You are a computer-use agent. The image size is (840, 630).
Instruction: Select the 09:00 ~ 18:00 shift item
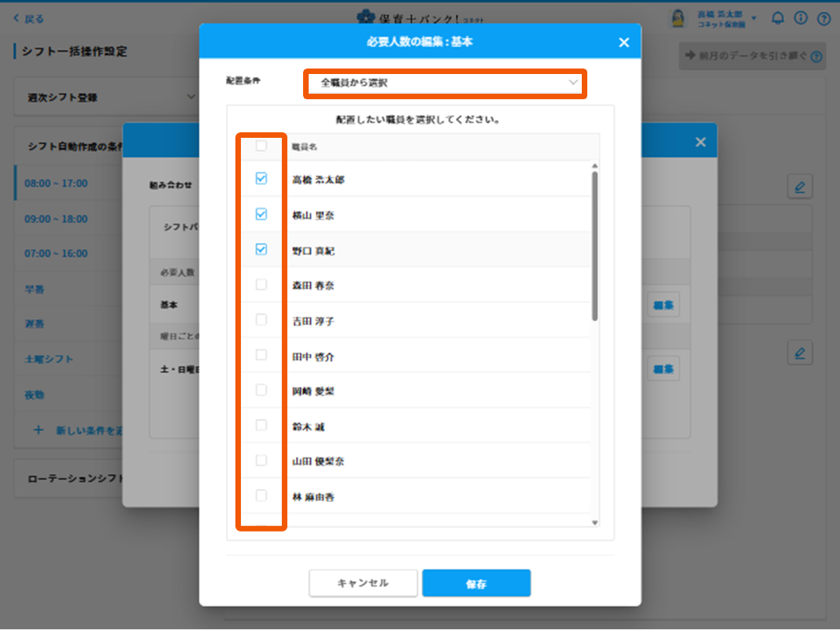pos(56,219)
